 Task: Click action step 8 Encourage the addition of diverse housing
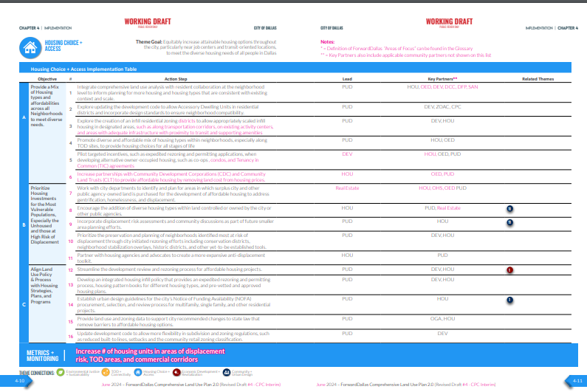click(x=174, y=211)
